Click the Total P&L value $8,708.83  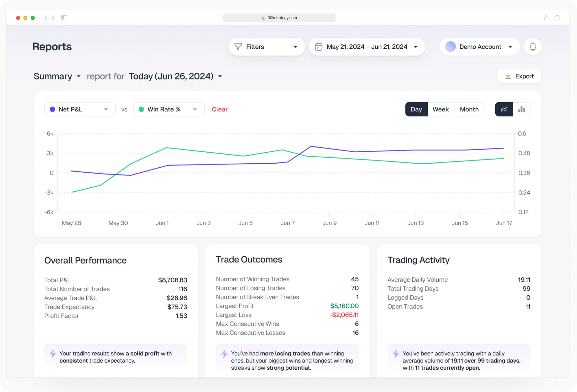point(173,280)
